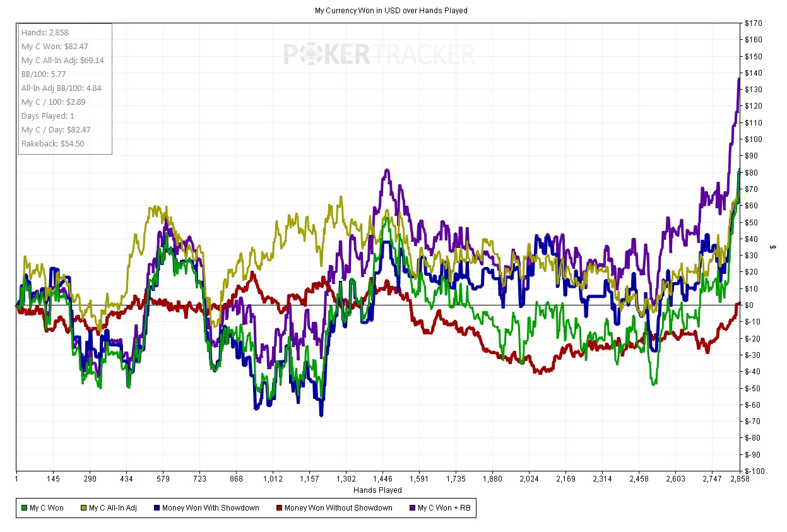This screenshot has width=787, height=532.
Task: Click the chart title above the graph
Action: click(391, 11)
